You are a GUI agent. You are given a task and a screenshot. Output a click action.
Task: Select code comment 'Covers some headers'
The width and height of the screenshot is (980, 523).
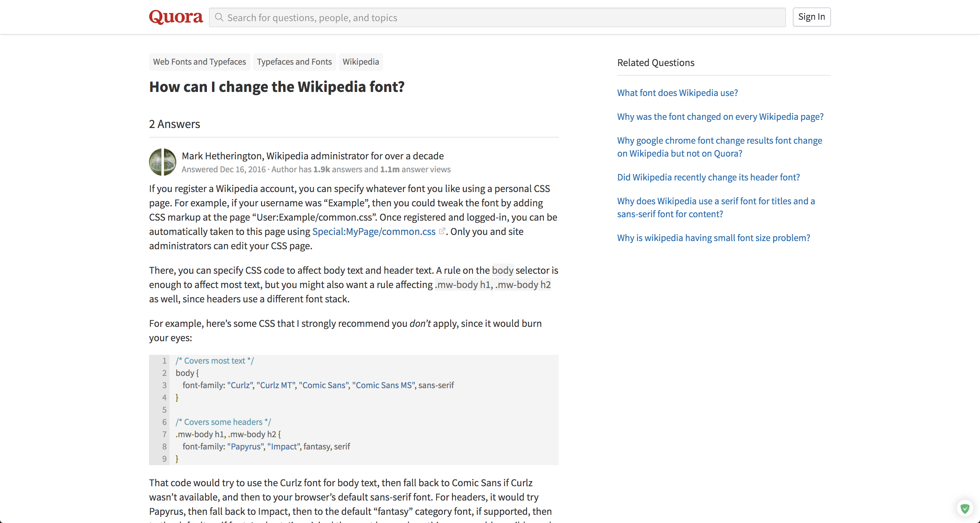tap(223, 422)
